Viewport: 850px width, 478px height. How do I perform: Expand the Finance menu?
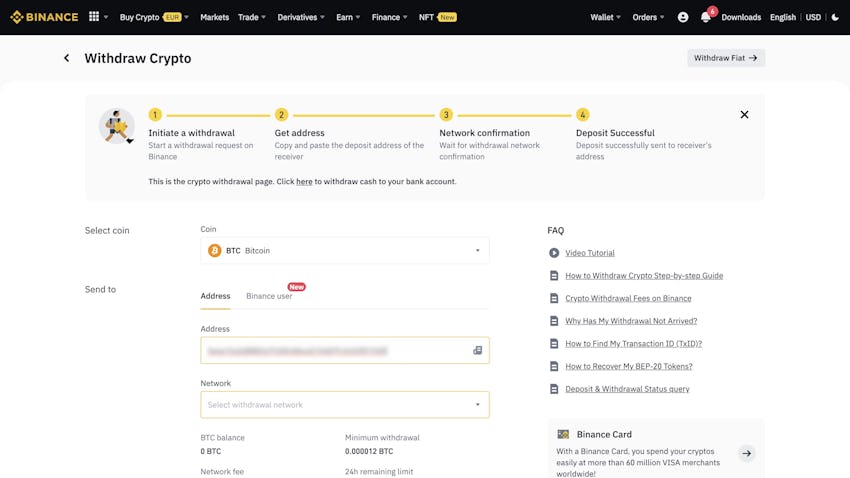[389, 17]
